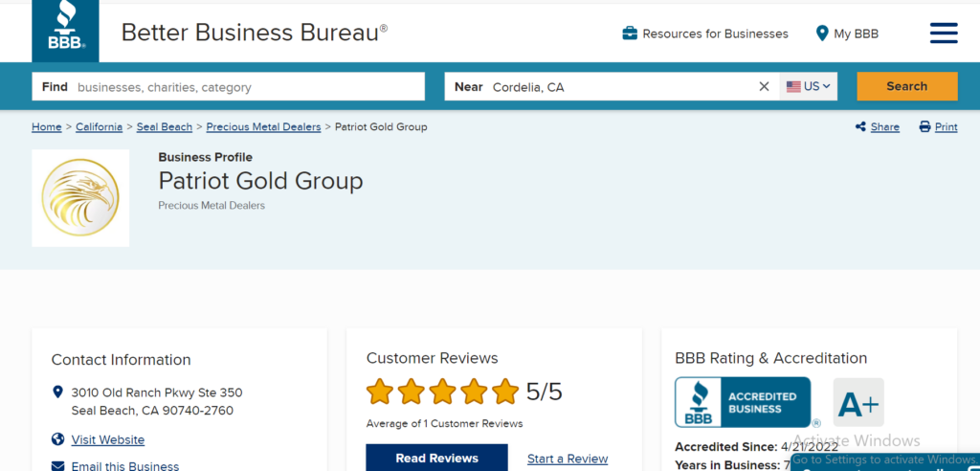980x471 pixels.
Task: Click the fifth rating star
Action: [505, 392]
